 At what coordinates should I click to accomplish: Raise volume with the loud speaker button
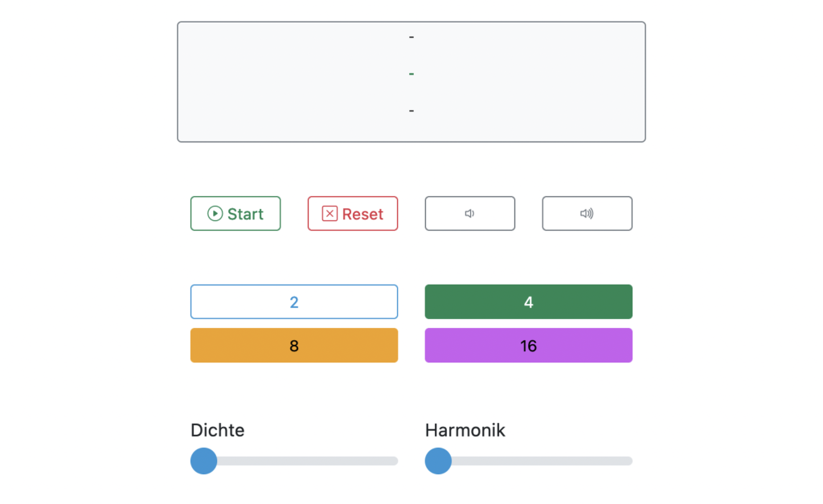click(x=587, y=214)
